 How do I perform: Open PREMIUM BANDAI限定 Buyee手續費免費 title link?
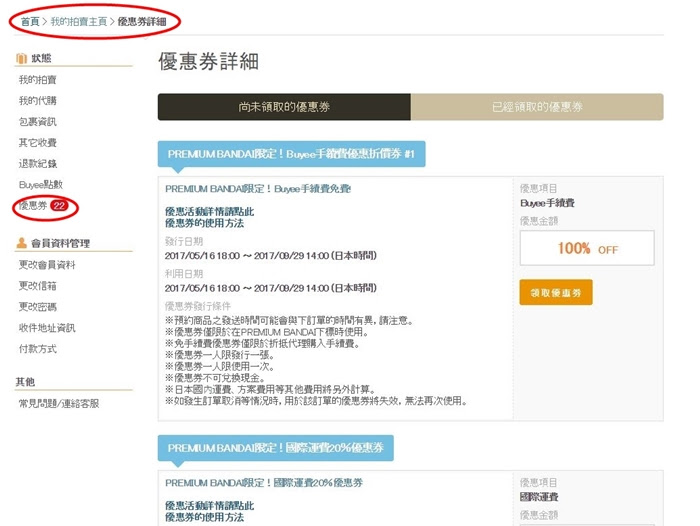(x=258, y=189)
